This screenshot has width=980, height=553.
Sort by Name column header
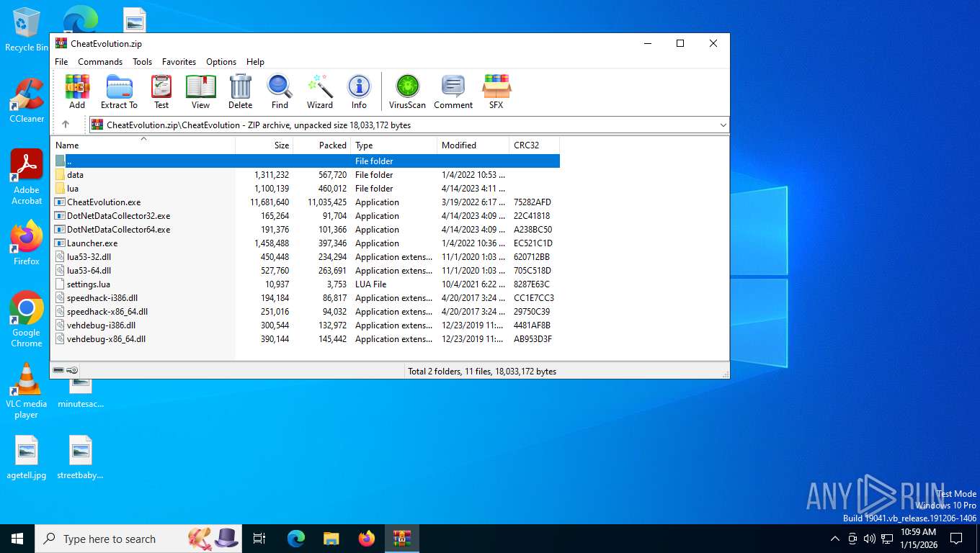pos(143,145)
